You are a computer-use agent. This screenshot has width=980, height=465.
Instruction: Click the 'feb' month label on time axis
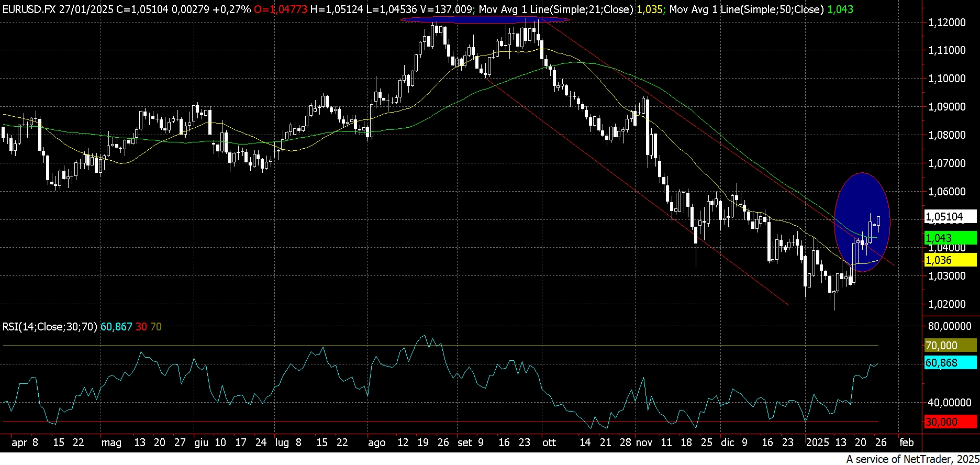906,442
